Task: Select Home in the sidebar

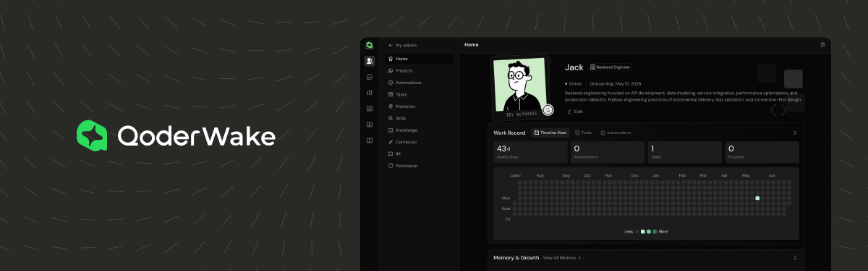Action: tap(420, 59)
